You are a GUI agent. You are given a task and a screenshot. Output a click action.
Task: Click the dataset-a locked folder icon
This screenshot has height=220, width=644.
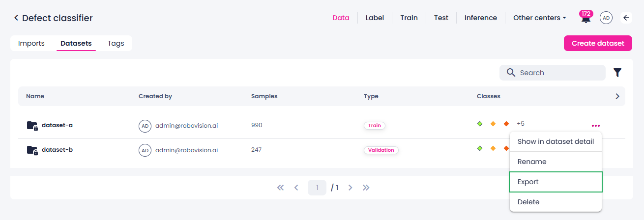pos(32,125)
